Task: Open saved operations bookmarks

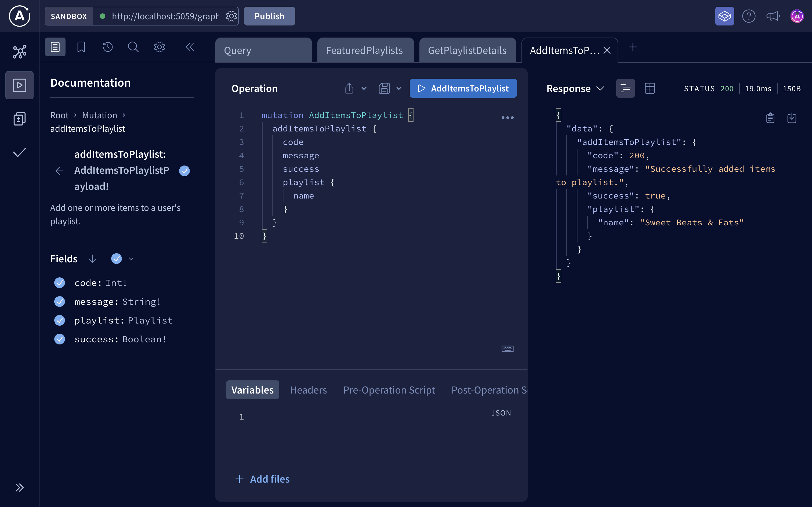Action: [x=81, y=47]
